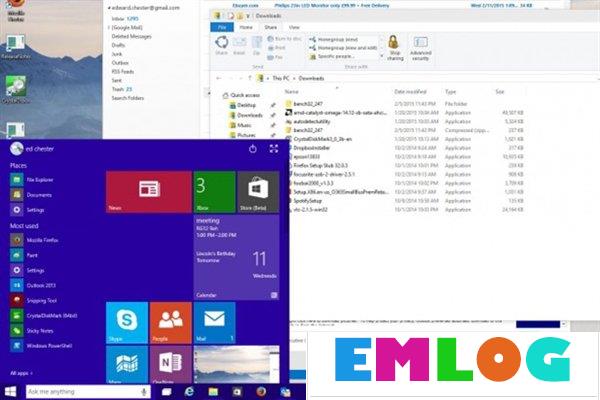600x400 pixels.
Task: Expand the Share with list dropdown arrow
Action: point(381,56)
